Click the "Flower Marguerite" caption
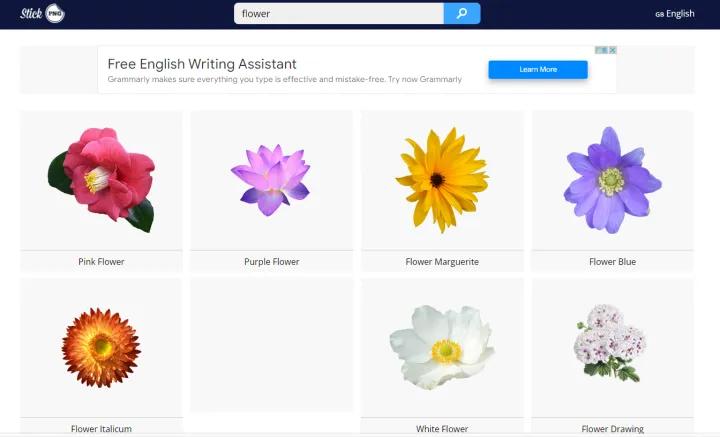The height and width of the screenshot is (437, 720). tap(442, 262)
